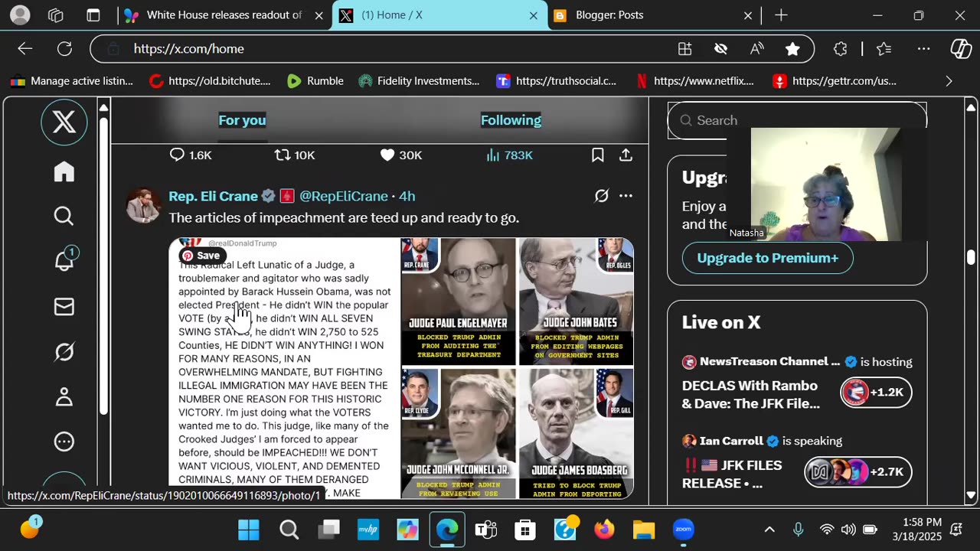Open the three-dot menu on Eli Crane post
This screenshot has height=551, width=980.
626,196
